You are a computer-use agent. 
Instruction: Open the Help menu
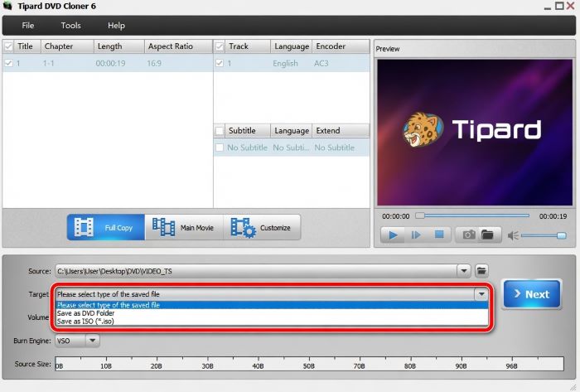(116, 26)
